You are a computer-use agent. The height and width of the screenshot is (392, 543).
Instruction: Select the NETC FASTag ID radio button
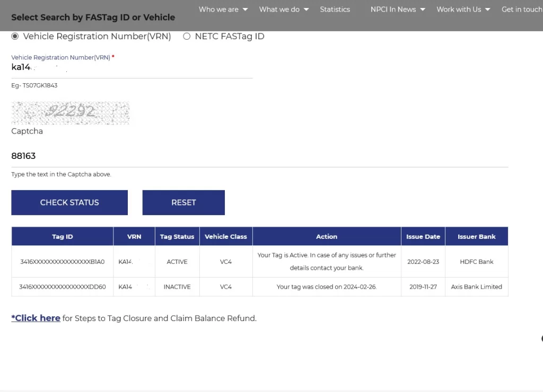click(x=187, y=36)
